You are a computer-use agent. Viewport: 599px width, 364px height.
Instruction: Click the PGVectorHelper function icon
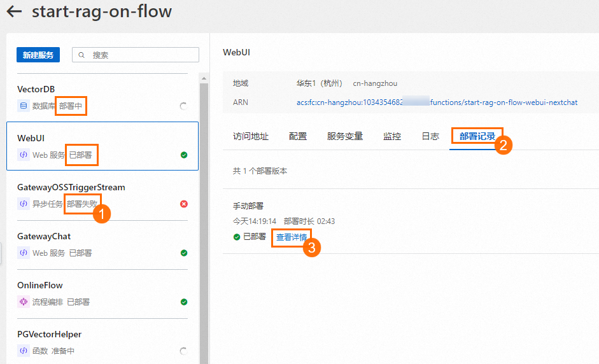pyautogui.click(x=24, y=350)
